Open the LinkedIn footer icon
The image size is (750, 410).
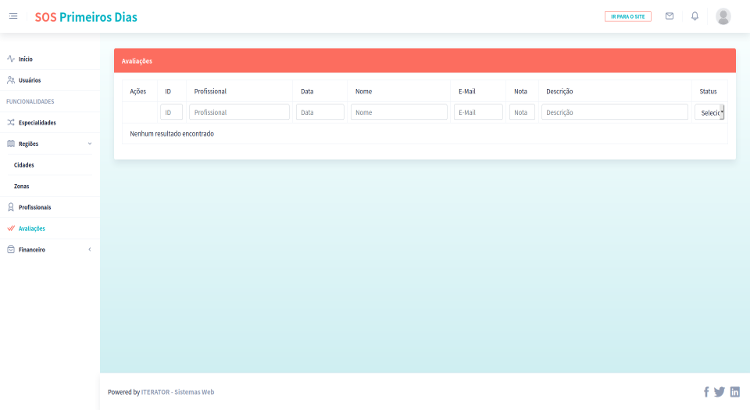coord(735,392)
